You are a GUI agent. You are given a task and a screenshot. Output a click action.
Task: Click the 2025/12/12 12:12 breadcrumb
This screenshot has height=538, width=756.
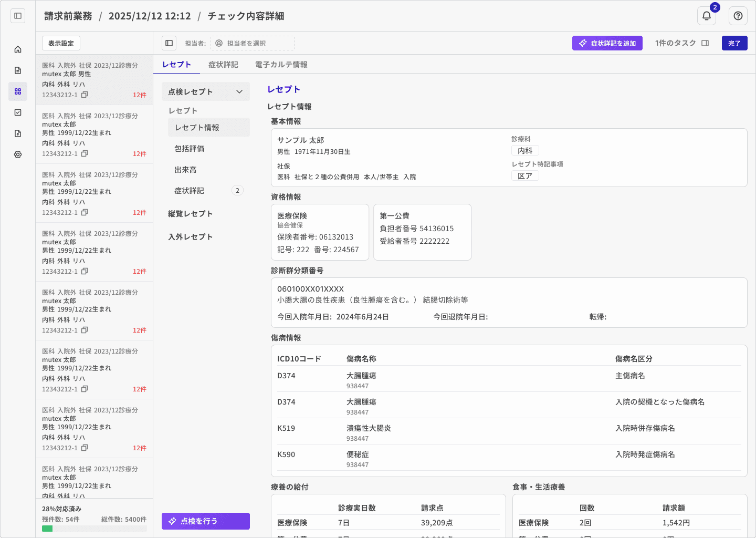pyautogui.click(x=150, y=16)
